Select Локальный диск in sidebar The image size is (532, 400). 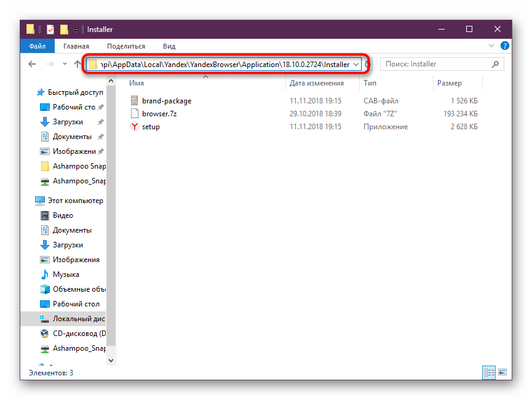pyautogui.click(x=79, y=319)
